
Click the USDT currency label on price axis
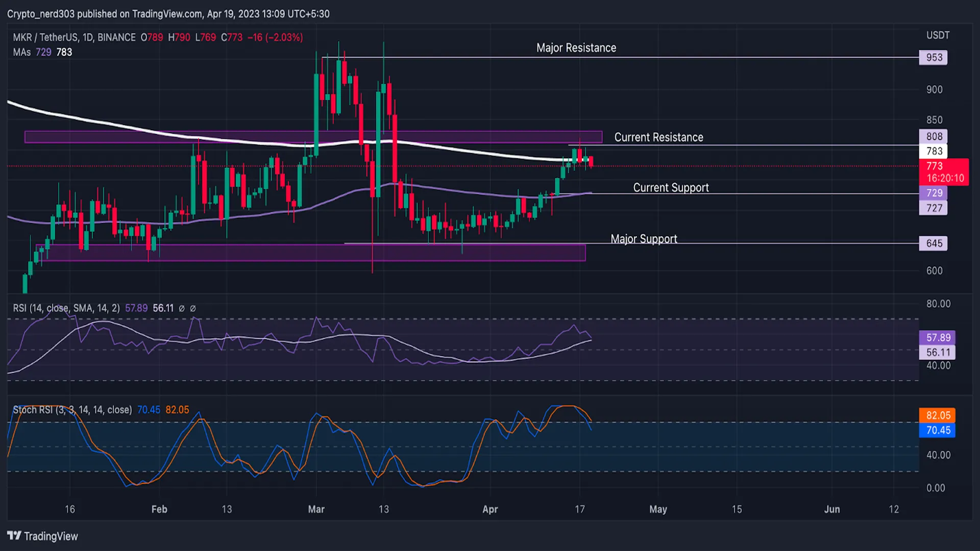coord(938,35)
